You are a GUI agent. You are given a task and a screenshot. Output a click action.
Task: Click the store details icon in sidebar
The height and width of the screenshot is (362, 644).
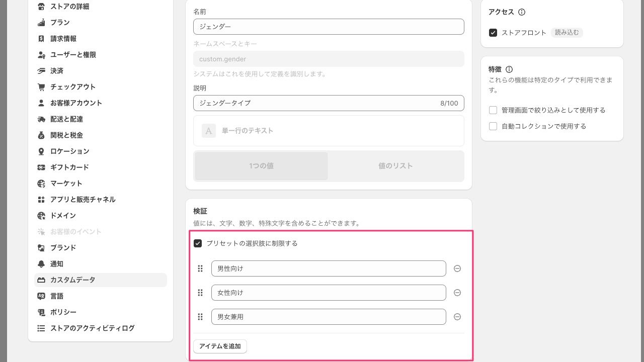pyautogui.click(x=41, y=7)
